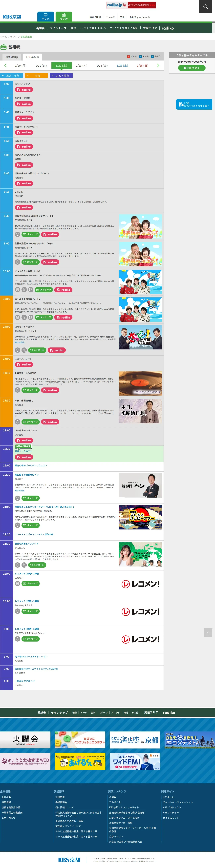Select アニラジ in top green navigation bar
This screenshot has height=868, width=215.
pyautogui.click(x=114, y=28)
